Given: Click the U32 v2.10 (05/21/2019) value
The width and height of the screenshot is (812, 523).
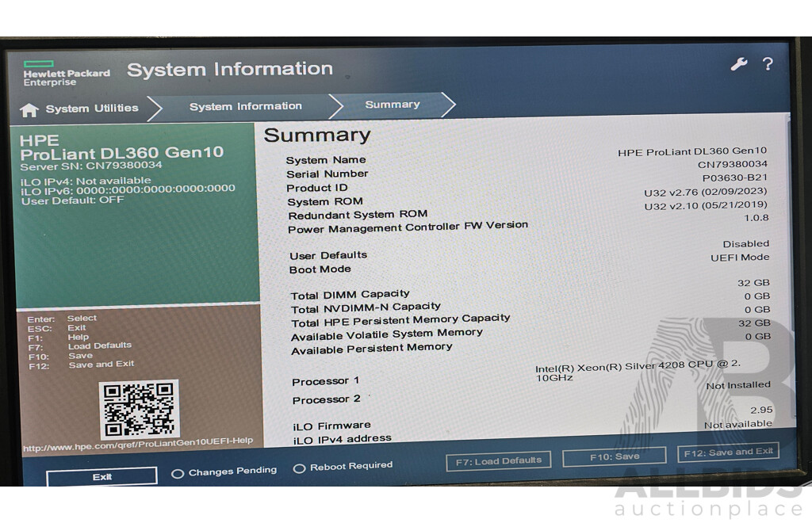Looking at the screenshot, I should pyautogui.click(x=706, y=205).
